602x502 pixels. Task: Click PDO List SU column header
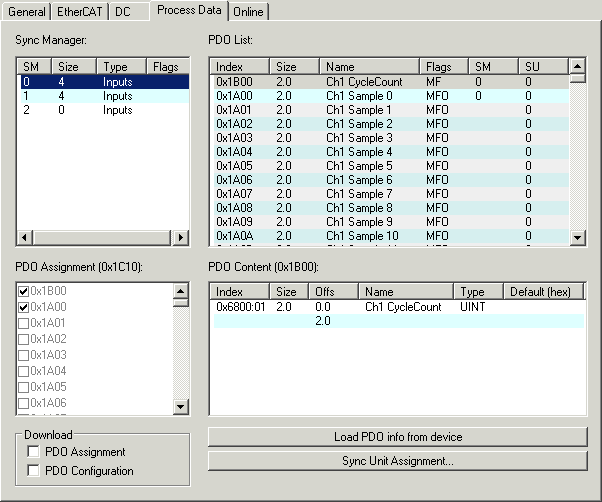(x=543, y=67)
